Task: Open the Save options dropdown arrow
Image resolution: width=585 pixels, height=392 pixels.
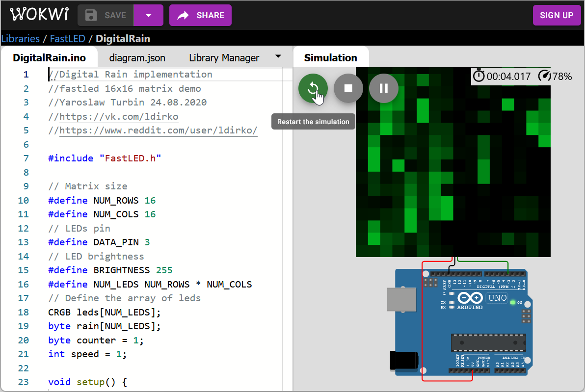Action: click(x=148, y=15)
